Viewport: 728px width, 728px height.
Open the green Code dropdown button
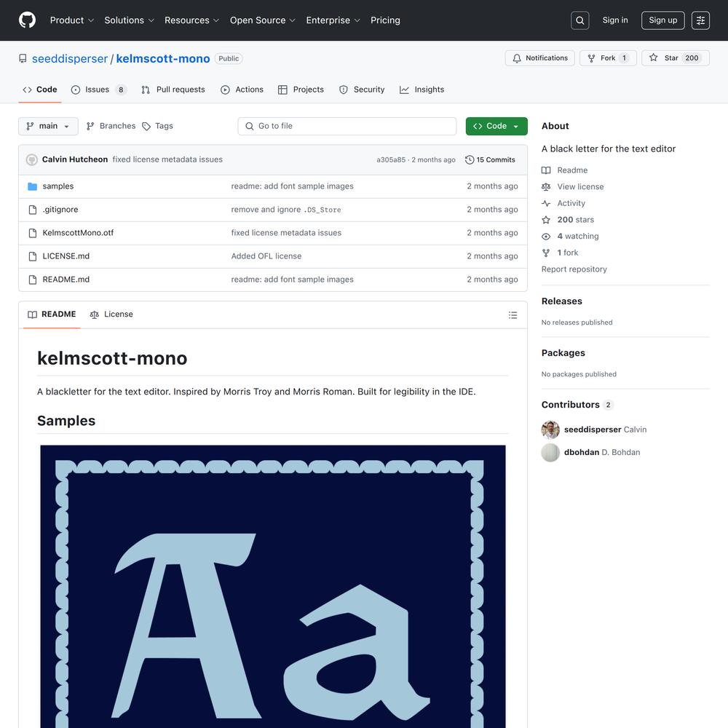496,126
